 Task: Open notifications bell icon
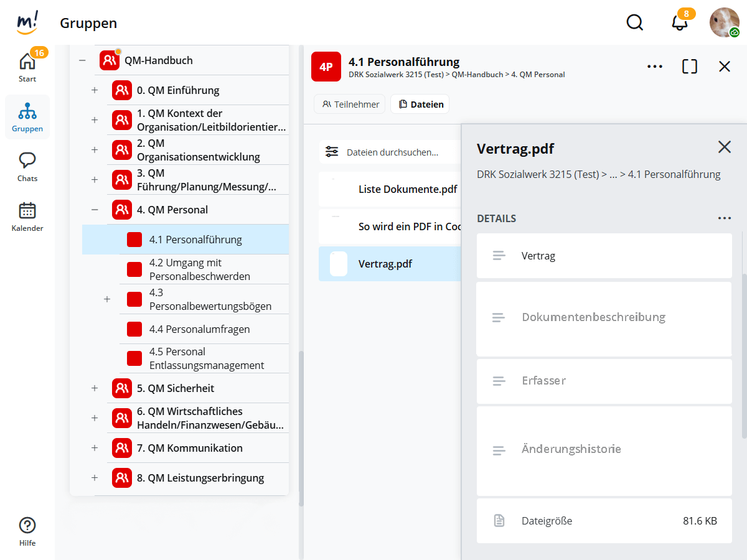[680, 22]
